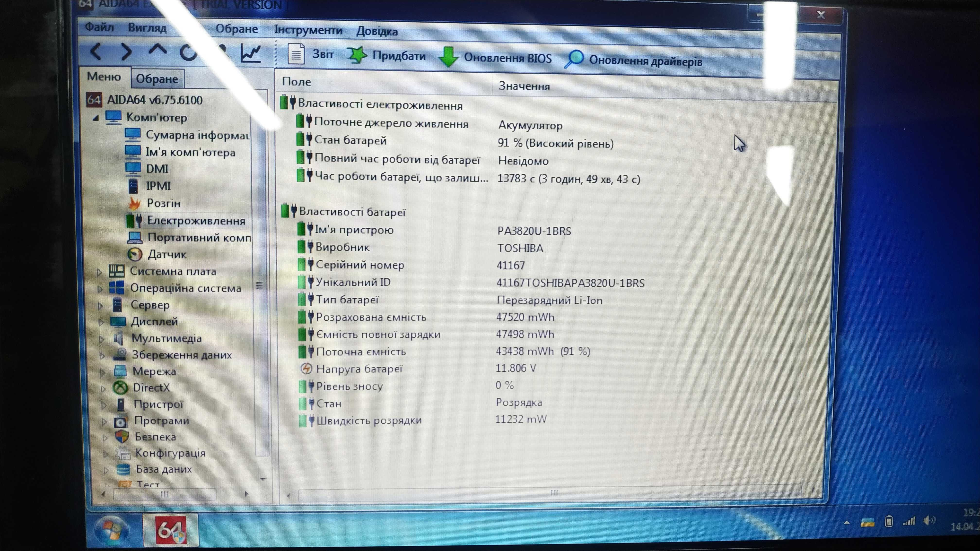Click the Back navigation arrow

pyautogui.click(x=96, y=51)
